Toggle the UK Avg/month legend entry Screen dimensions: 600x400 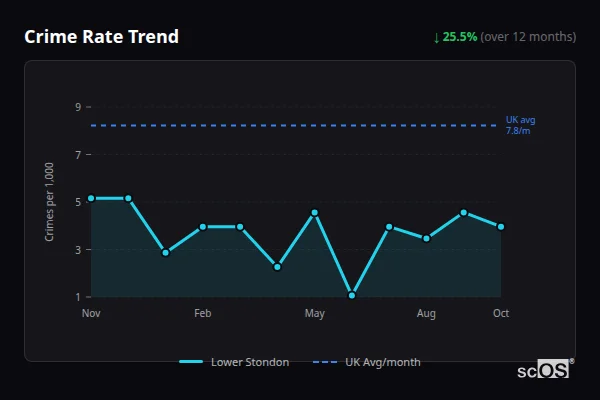tap(367, 362)
